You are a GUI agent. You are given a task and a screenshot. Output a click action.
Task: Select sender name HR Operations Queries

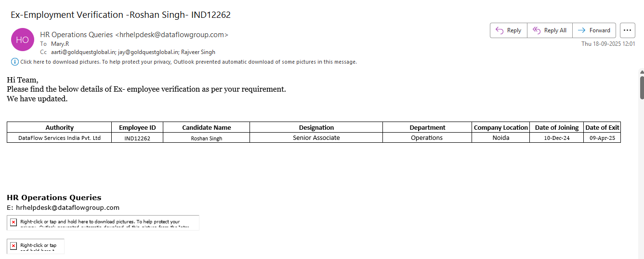tap(77, 35)
